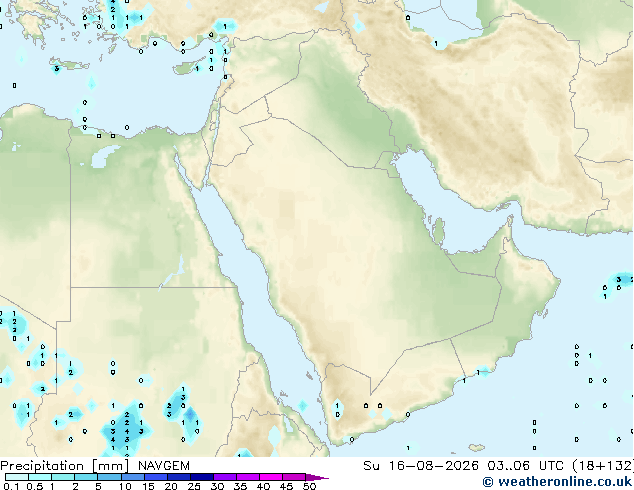Click the 15–20 mm legend color box
Viewport: 634px width, 490px height.
[156, 477]
